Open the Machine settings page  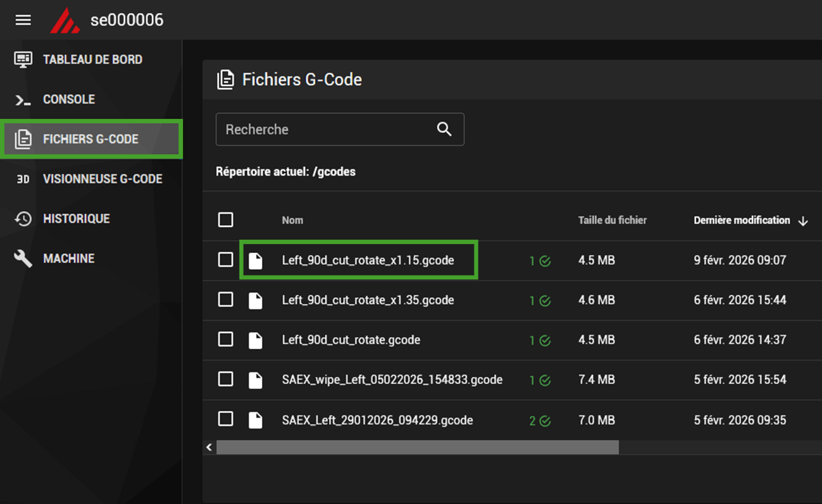[68, 259]
